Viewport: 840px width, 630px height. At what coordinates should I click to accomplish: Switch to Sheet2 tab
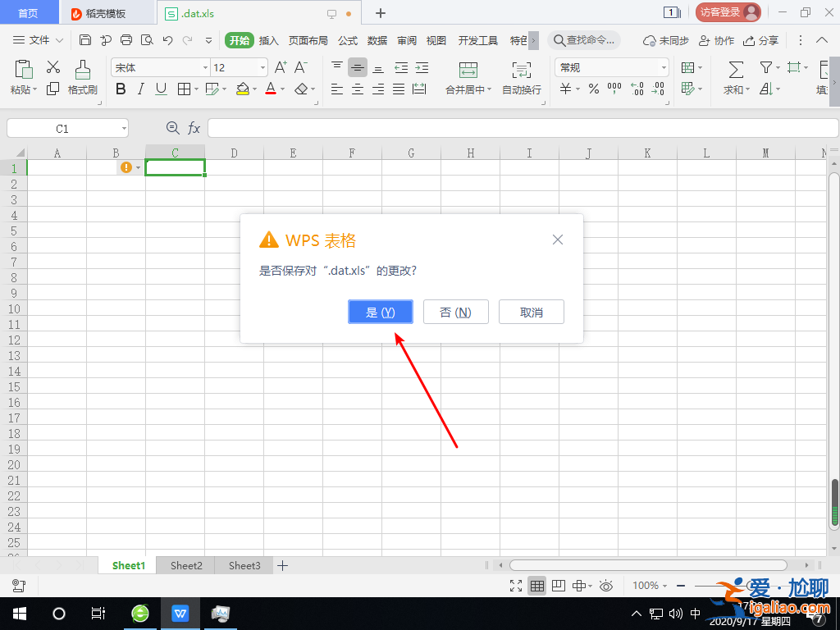[186, 565]
